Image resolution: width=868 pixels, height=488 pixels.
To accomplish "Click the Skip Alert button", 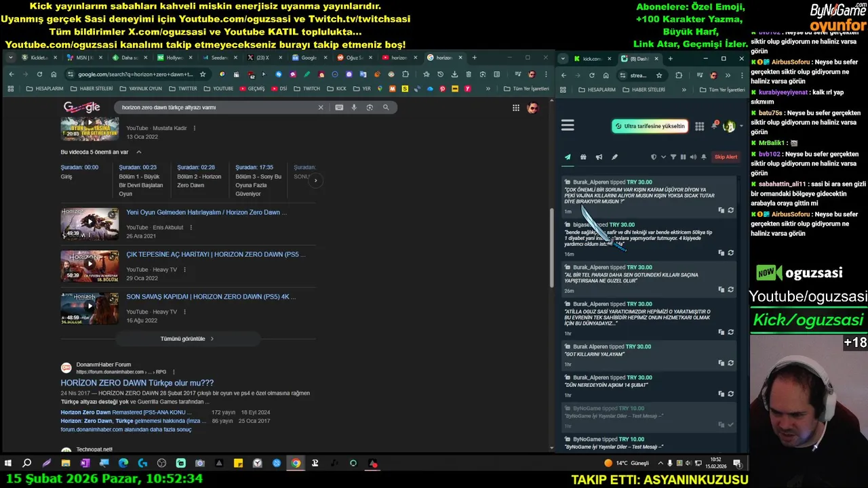I will point(726,157).
